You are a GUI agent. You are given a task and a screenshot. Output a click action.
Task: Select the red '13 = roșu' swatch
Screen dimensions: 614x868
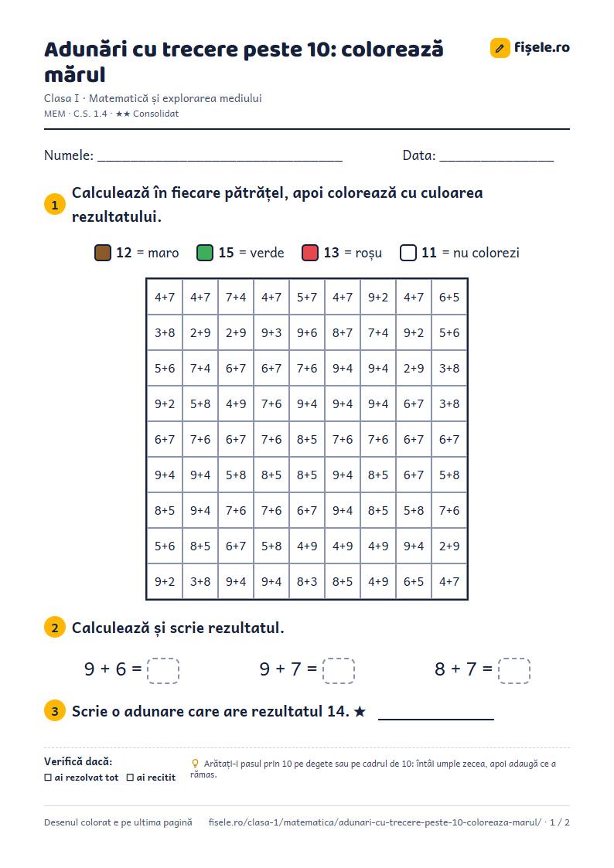pos(310,253)
